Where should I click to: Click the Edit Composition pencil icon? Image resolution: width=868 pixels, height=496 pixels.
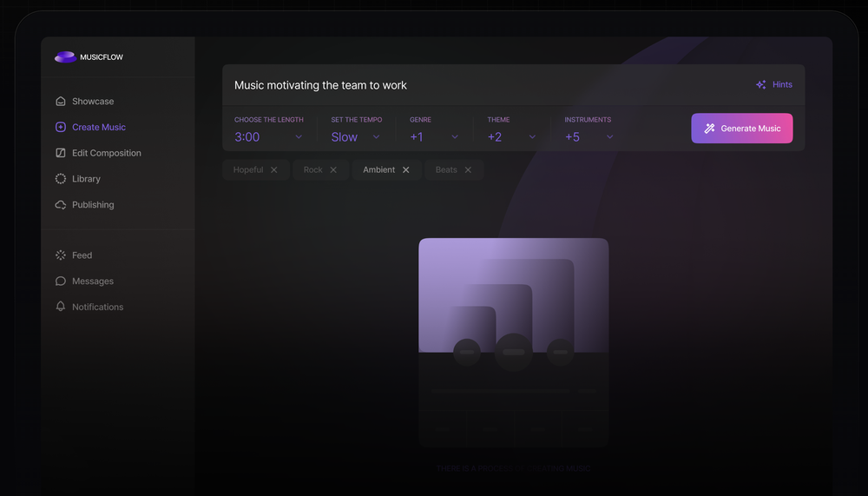[61, 153]
